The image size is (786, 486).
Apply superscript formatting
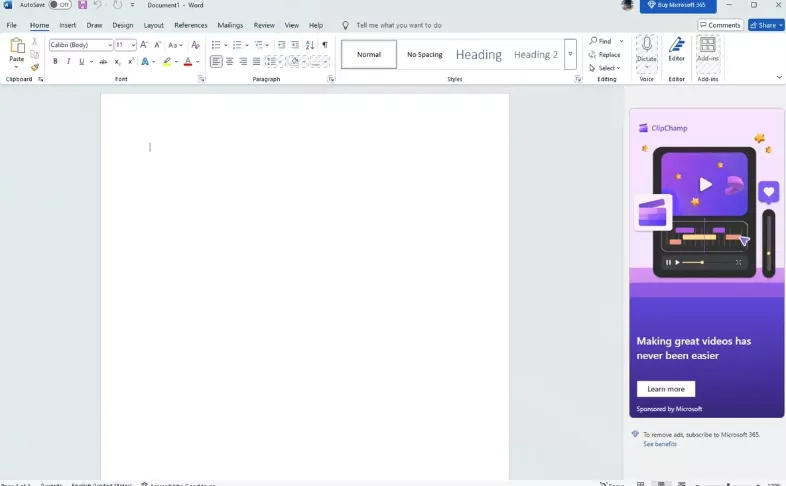tap(130, 62)
